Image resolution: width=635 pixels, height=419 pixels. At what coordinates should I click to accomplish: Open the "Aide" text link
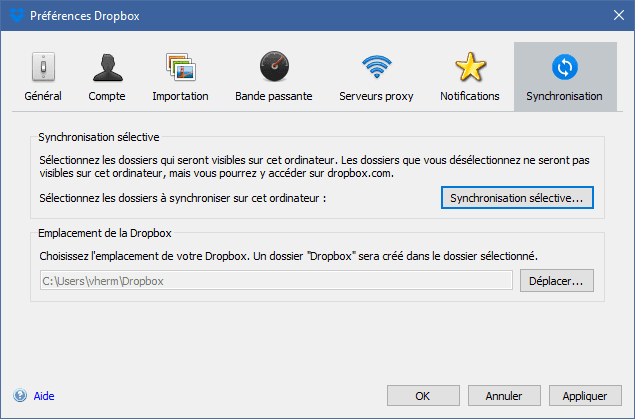tap(44, 395)
